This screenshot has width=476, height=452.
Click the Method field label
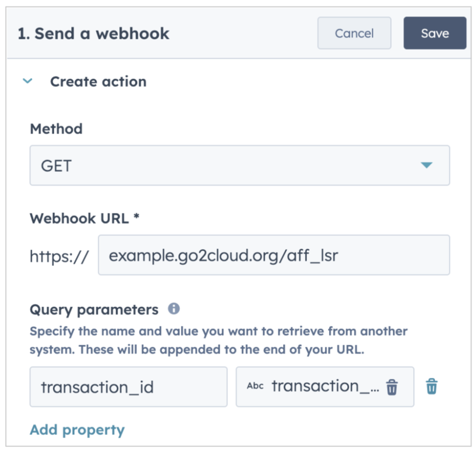(x=56, y=129)
